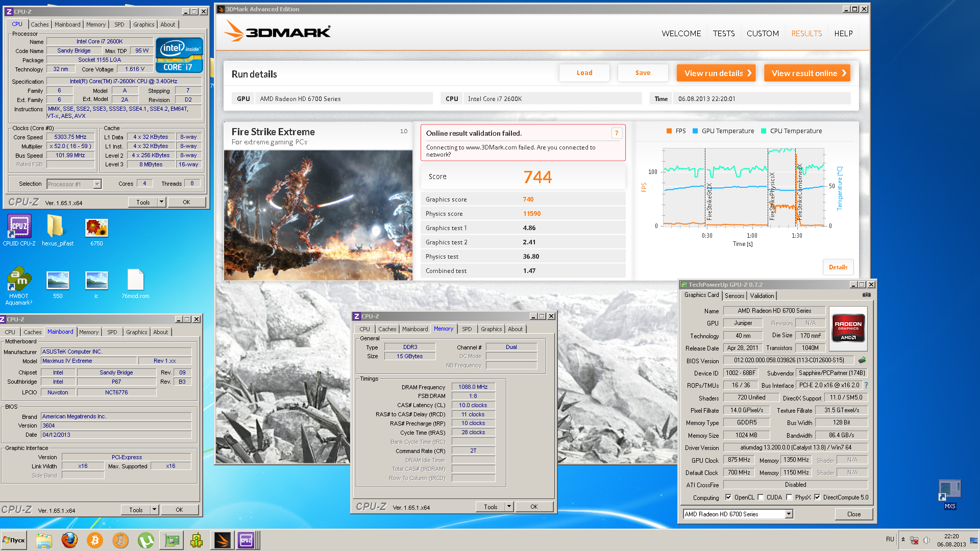Open the orange Bitcoin app in taskbar
Screen dimensions: 980x551
coord(95,540)
